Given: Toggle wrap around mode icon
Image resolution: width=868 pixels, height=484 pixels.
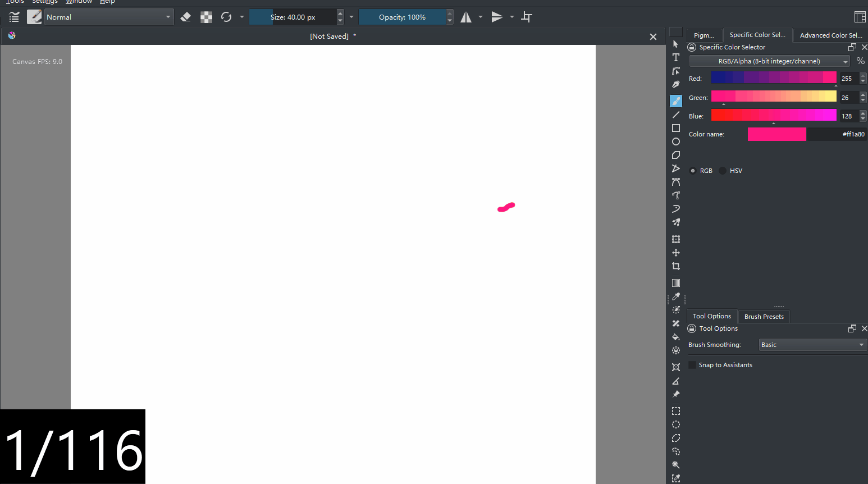Looking at the screenshot, I should [x=527, y=17].
